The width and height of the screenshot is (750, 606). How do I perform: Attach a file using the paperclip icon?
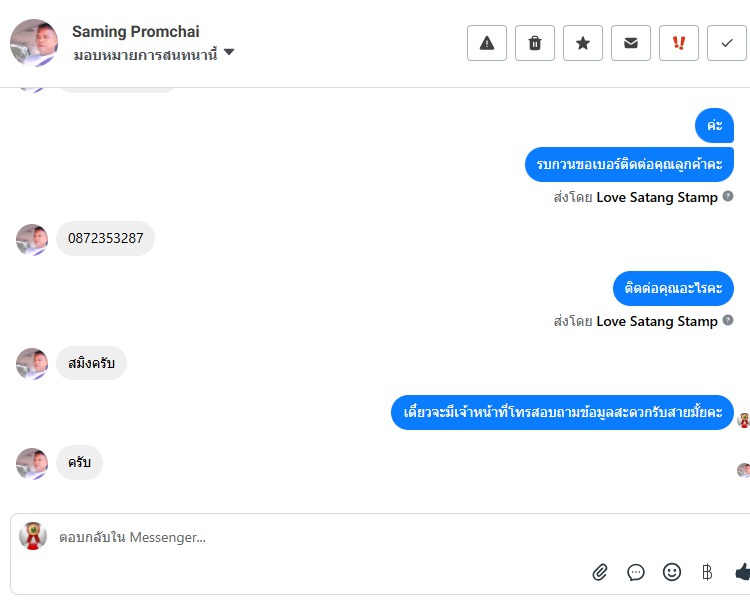600,572
